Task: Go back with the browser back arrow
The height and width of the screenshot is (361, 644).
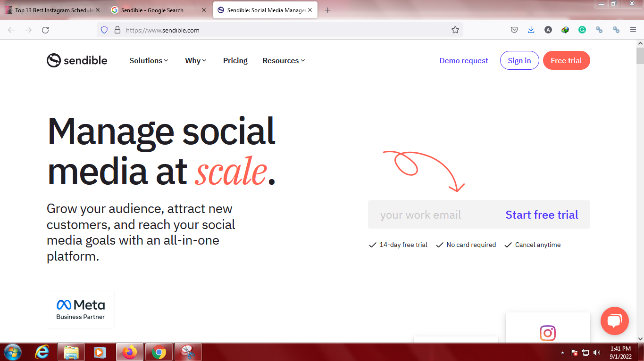Action: pos(11,30)
